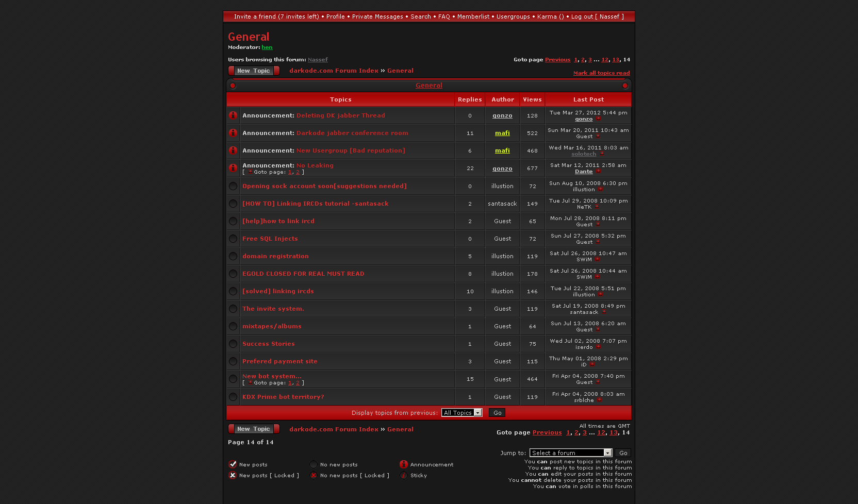Open moderator hen's profile link
Viewport: 858px width, 504px height.
(x=267, y=47)
